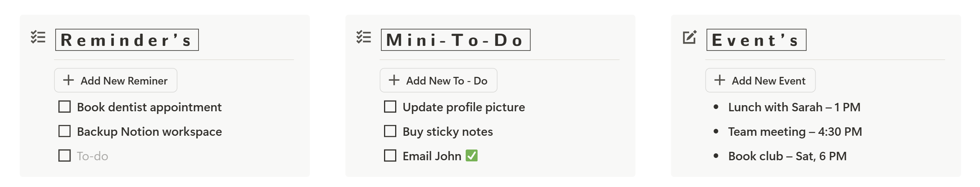Select the Mini-To-Do heading title
The image size is (980, 187).
[x=455, y=40]
